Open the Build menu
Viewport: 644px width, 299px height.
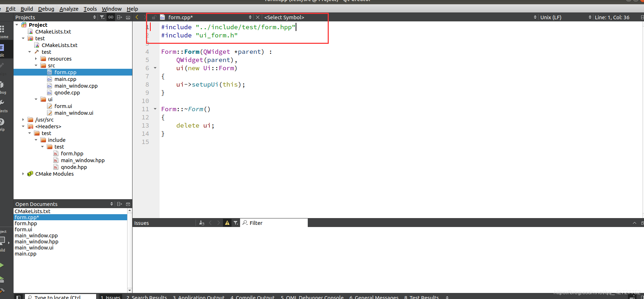(x=27, y=9)
